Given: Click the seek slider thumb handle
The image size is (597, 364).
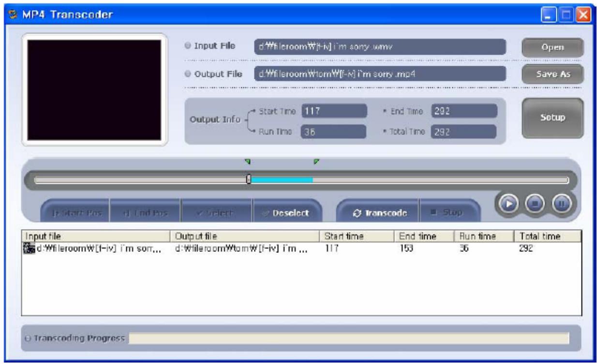Looking at the screenshot, I should (x=249, y=179).
